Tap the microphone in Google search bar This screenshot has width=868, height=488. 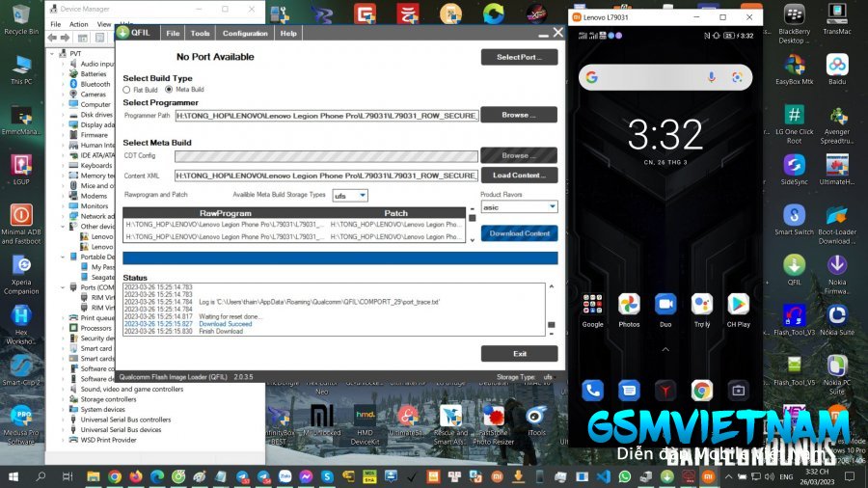tap(712, 77)
